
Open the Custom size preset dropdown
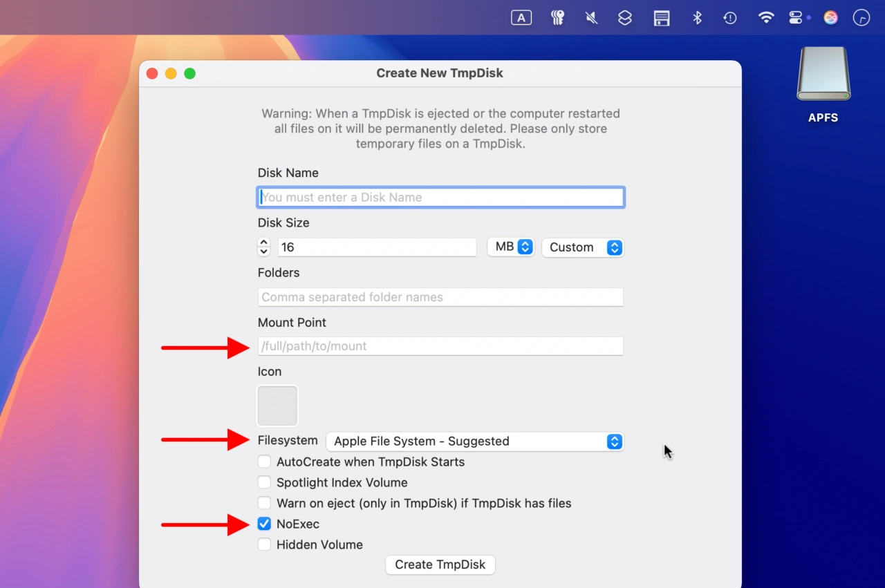[x=583, y=247]
